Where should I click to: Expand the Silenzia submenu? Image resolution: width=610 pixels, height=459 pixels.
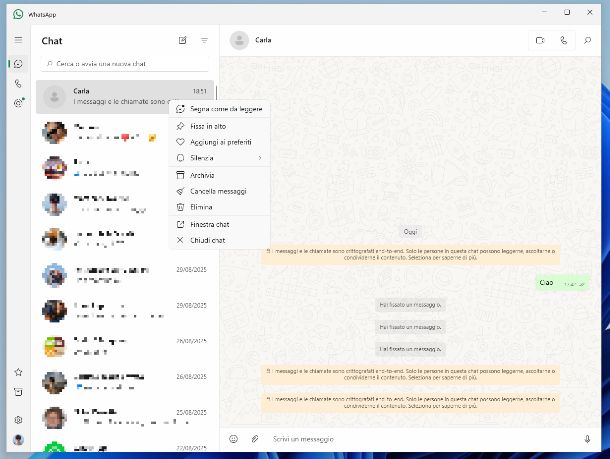(219, 158)
